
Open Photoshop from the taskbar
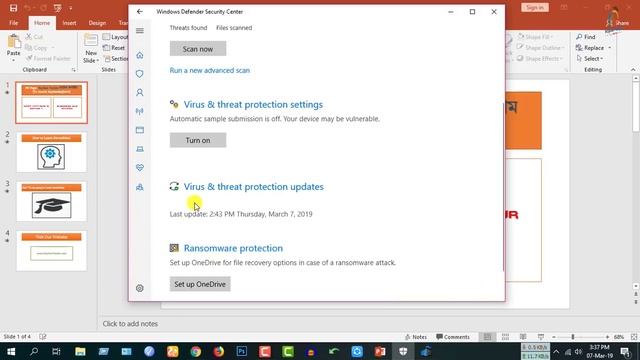coord(242,351)
